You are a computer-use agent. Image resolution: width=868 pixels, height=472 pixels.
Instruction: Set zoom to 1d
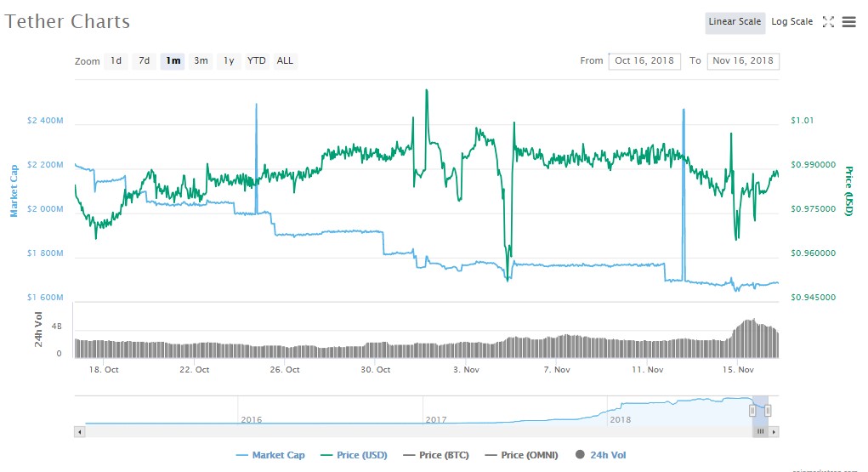(116, 61)
